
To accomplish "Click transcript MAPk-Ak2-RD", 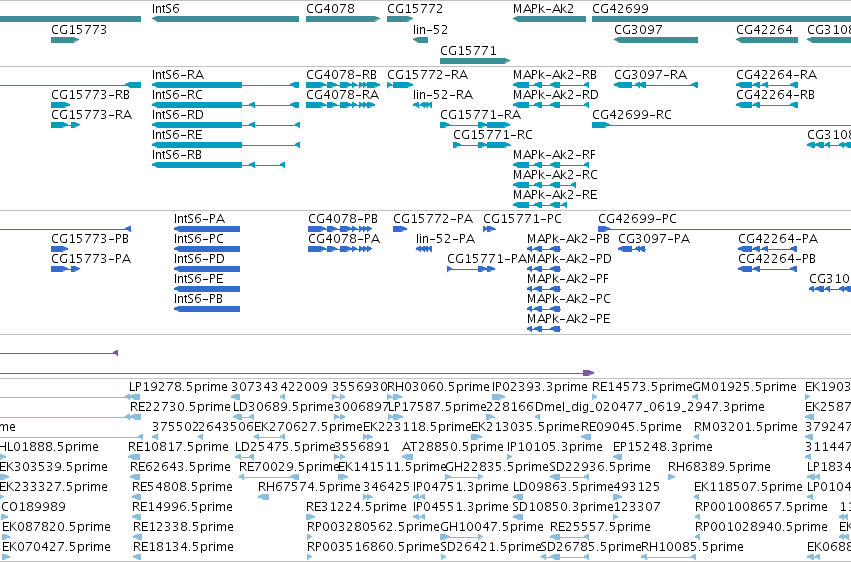I will [549, 105].
